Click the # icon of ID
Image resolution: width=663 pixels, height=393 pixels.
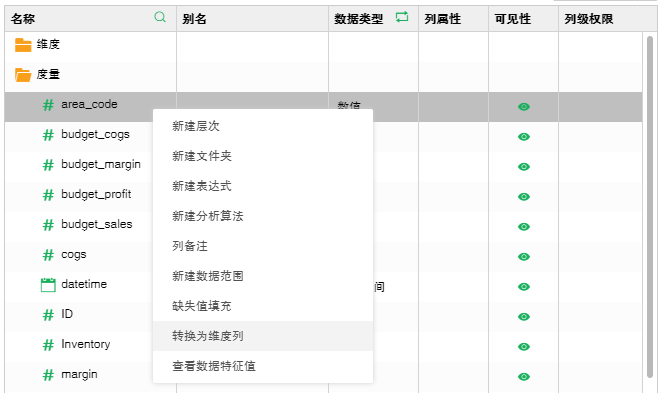tap(48, 315)
